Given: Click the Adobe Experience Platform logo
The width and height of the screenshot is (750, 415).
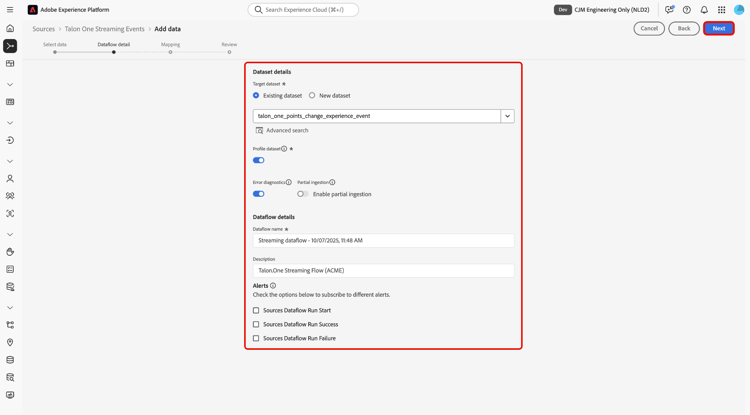Looking at the screenshot, I should click(x=33, y=10).
